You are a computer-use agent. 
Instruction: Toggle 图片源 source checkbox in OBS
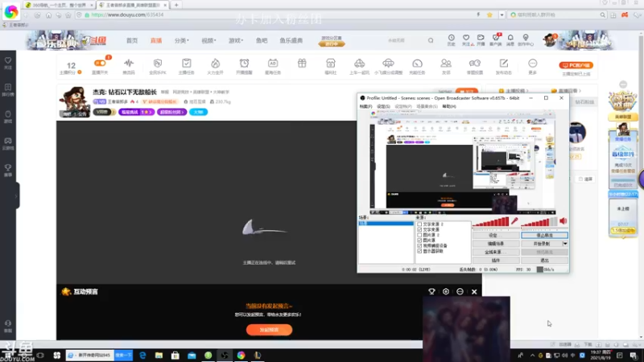419,240
